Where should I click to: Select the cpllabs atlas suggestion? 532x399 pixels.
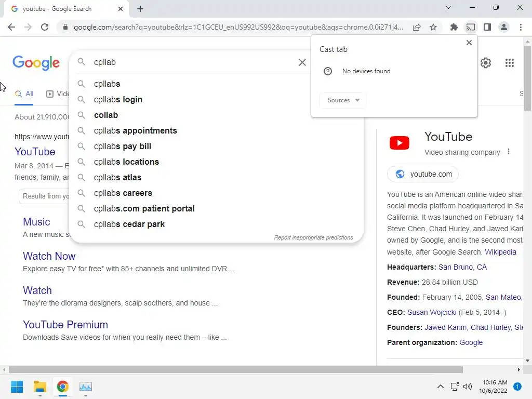click(x=217, y=178)
